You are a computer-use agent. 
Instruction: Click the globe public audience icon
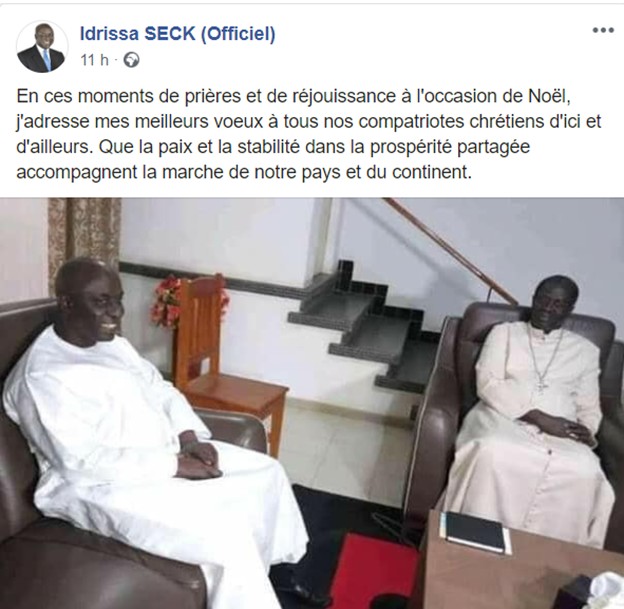click(x=131, y=60)
